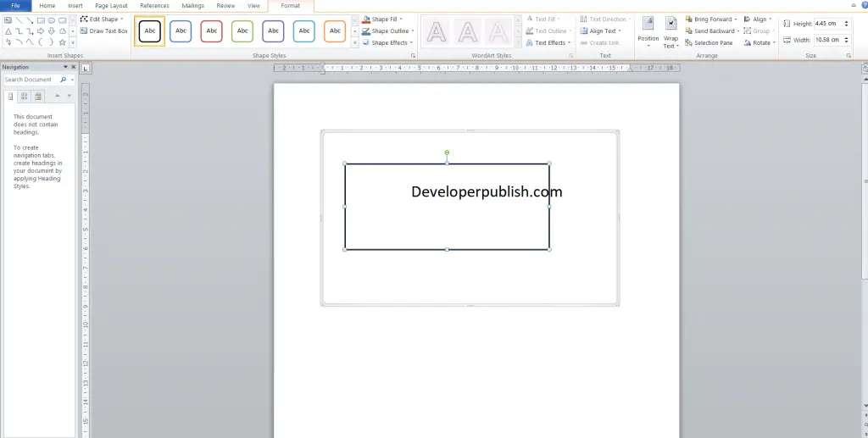Go to previous heading with up arrow
868x438 pixels.
point(57,96)
